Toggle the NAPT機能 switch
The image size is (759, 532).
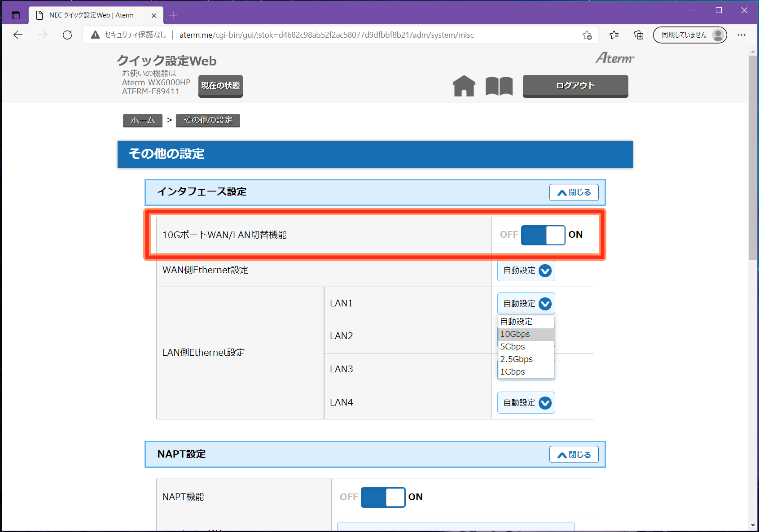point(383,497)
